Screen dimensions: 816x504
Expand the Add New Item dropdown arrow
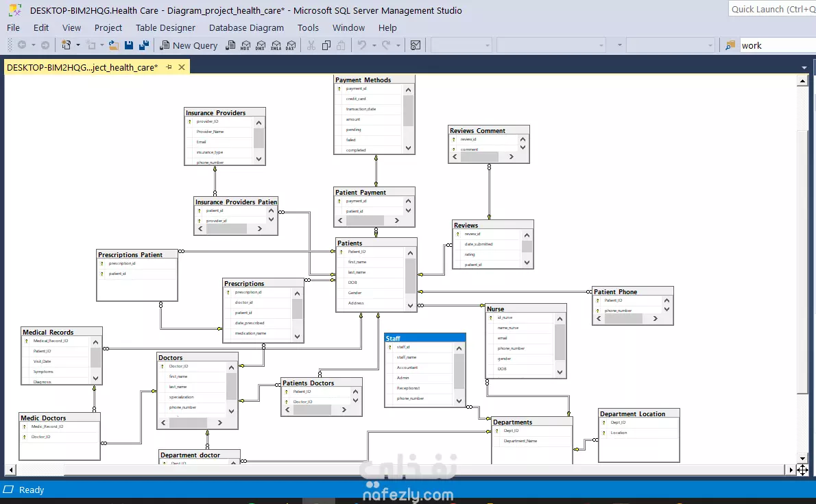click(x=102, y=45)
